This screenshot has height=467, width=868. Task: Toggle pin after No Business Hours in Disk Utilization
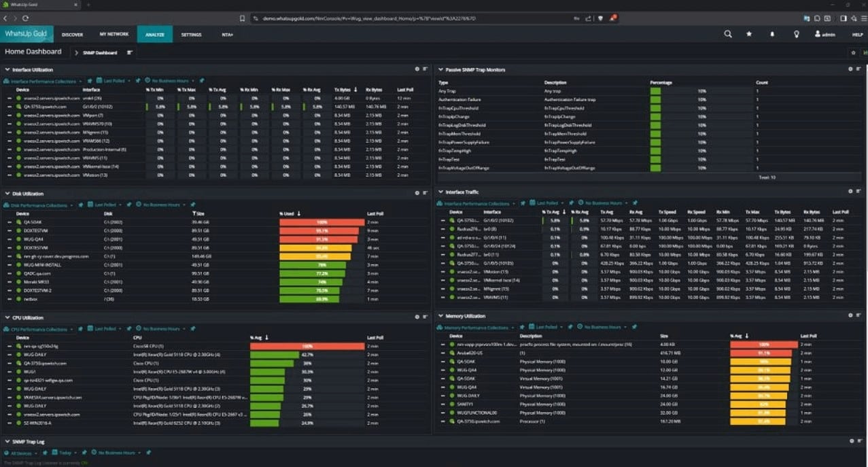point(192,205)
